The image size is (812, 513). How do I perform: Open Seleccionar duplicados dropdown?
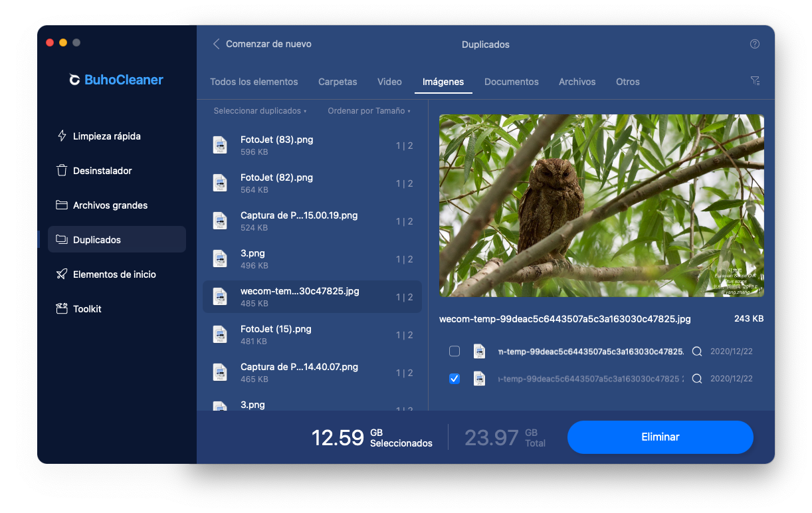(260, 111)
